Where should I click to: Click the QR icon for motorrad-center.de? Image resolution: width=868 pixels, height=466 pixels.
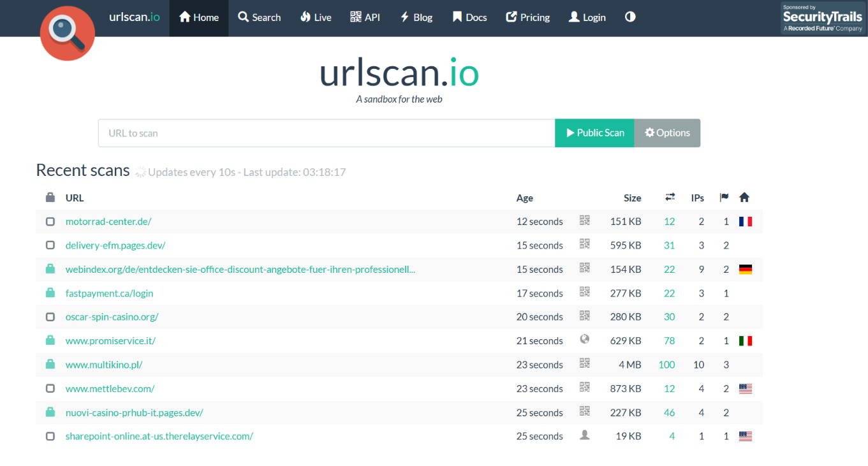[585, 221]
